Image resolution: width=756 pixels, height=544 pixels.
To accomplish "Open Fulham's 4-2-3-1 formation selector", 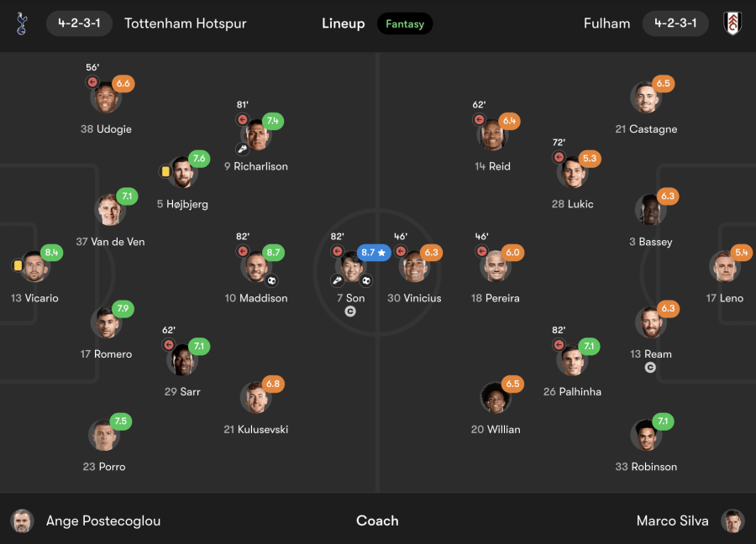I will tap(675, 24).
